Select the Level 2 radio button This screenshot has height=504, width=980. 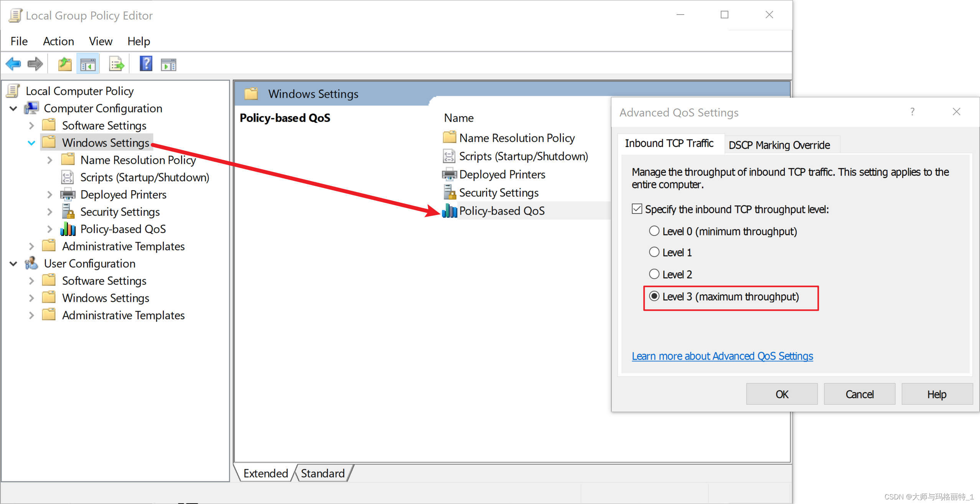[654, 274]
